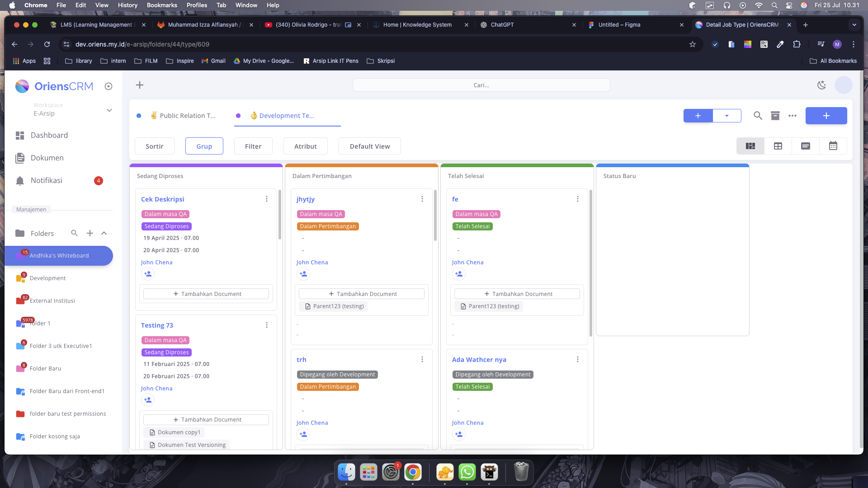Viewport: 868px width, 488px height.
Task: Open the archive box icon
Action: 775,116
